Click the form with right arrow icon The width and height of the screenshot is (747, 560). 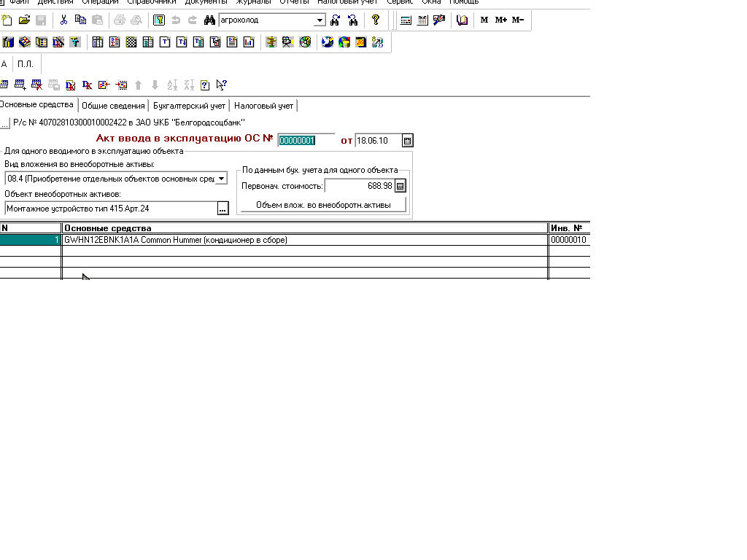pyautogui.click(x=122, y=85)
